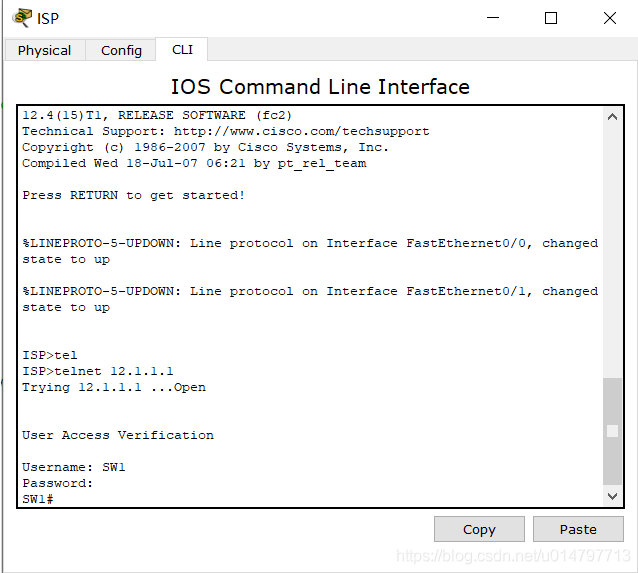Select the CLI tab
This screenshot has width=638, height=573.
coord(182,49)
